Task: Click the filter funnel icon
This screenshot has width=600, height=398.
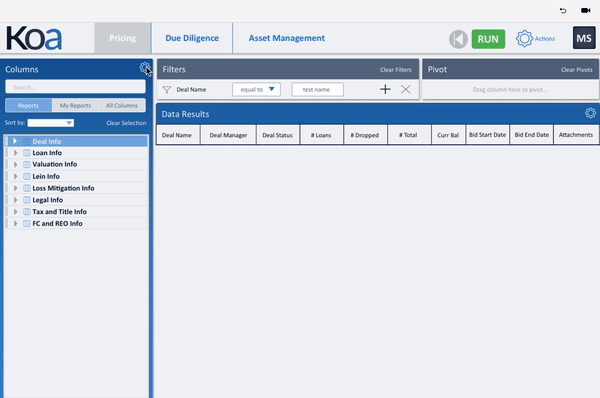Action: [166, 90]
